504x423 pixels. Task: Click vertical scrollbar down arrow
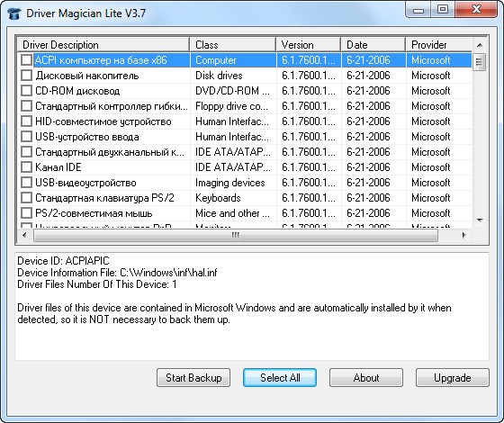point(480,220)
